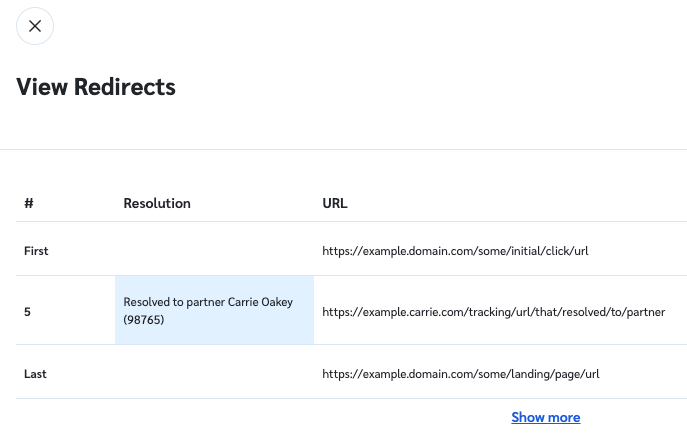Select the Resolution column header

(157, 203)
